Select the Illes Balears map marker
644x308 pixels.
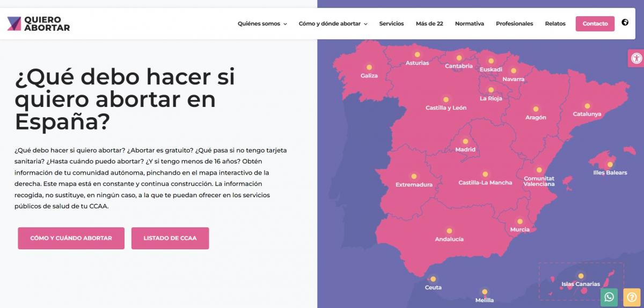pyautogui.click(x=610, y=165)
